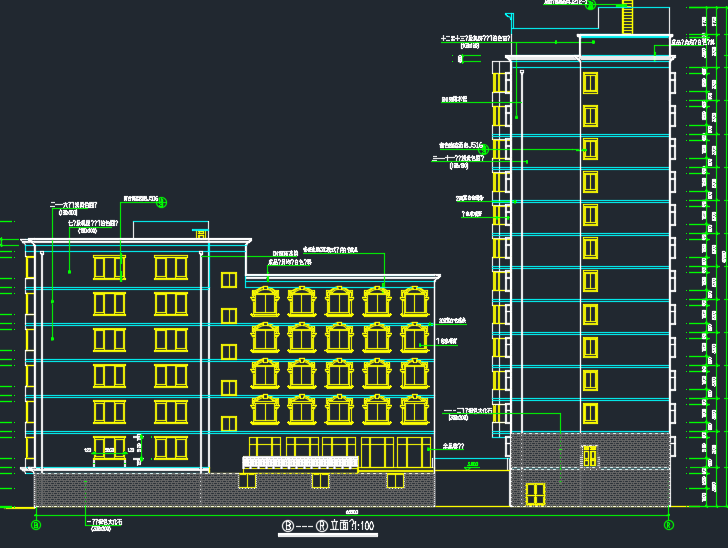Select the detail callout bubble above the left building
The width and height of the screenshot is (728, 548).
pos(162,201)
